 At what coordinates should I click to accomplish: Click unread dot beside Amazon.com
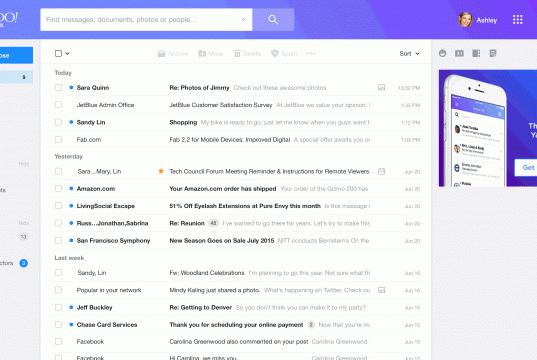click(x=71, y=188)
